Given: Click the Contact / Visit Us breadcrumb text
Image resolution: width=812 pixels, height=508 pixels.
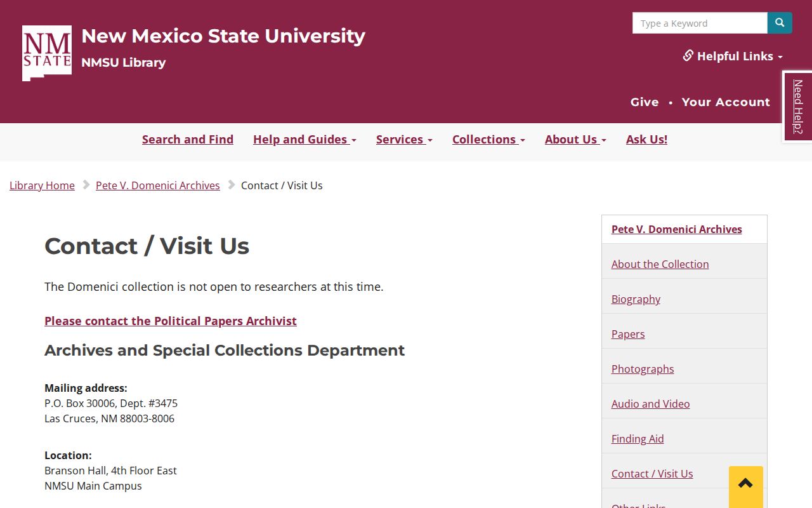Looking at the screenshot, I should (282, 185).
